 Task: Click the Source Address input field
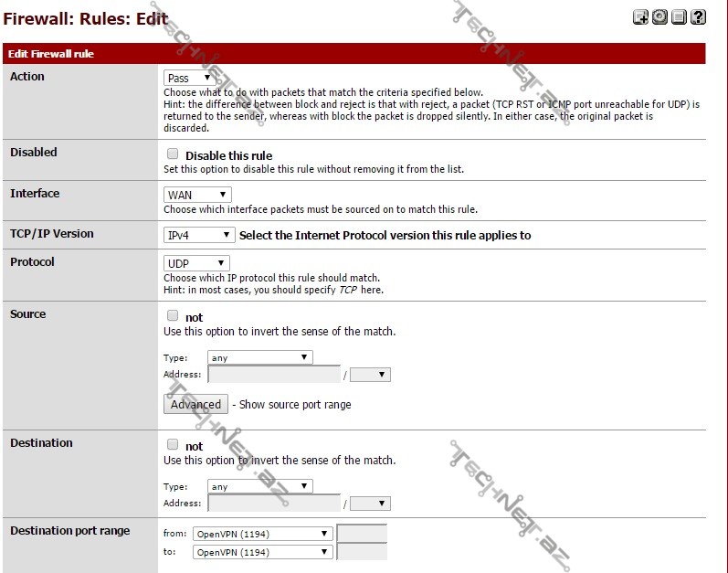tap(274, 375)
